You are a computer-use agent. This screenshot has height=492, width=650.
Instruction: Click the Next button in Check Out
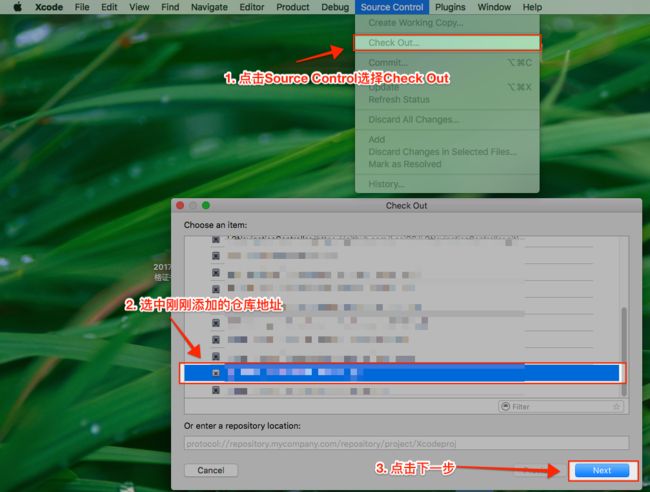click(602, 470)
